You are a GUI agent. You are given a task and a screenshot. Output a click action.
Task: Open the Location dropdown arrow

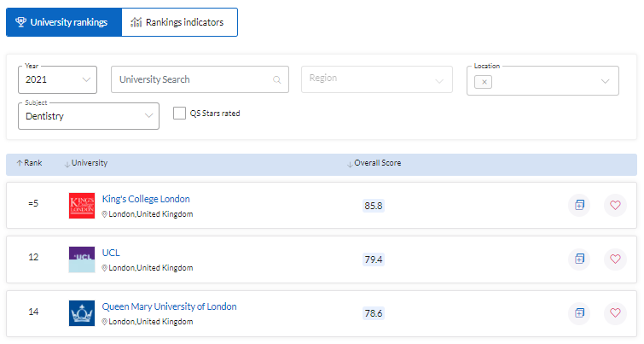(x=606, y=81)
